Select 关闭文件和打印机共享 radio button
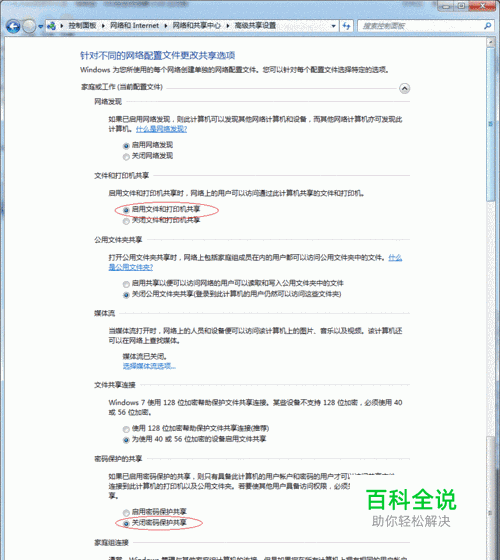 [126, 221]
